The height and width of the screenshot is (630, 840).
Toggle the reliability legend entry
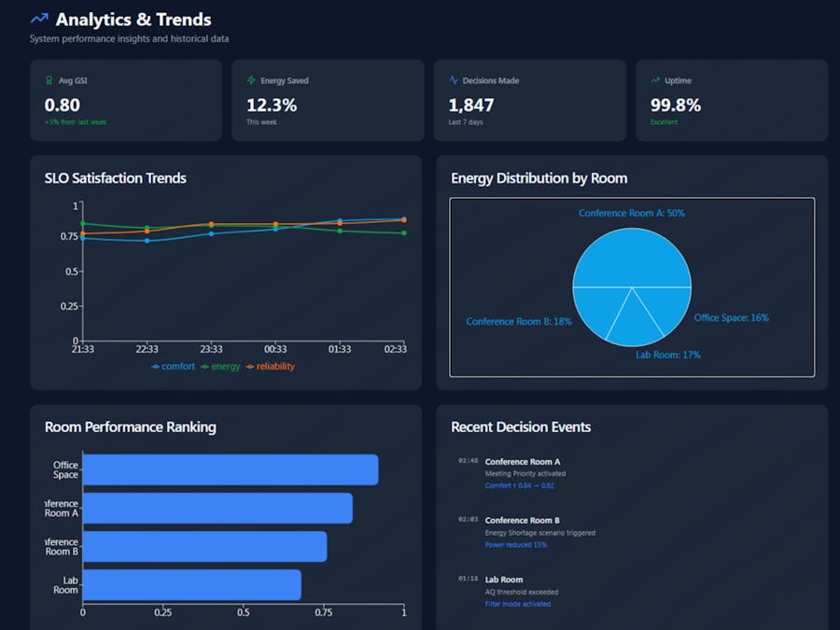271,367
